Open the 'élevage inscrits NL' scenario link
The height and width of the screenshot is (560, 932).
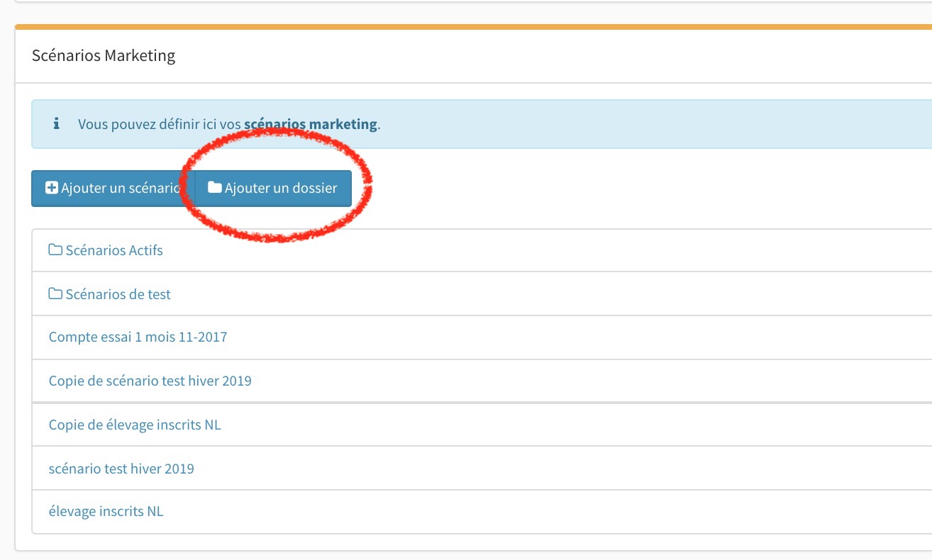click(x=106, y=512)
